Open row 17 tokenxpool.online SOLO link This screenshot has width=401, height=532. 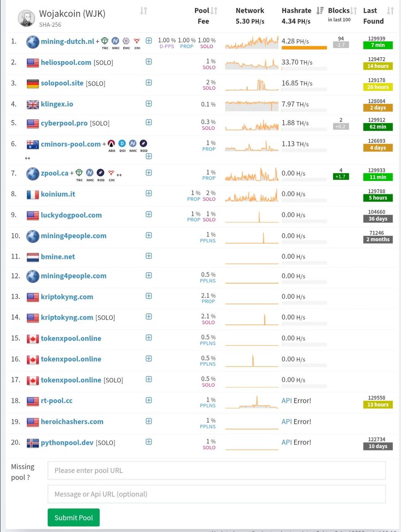pyautogui.click(x=71, y=380)
